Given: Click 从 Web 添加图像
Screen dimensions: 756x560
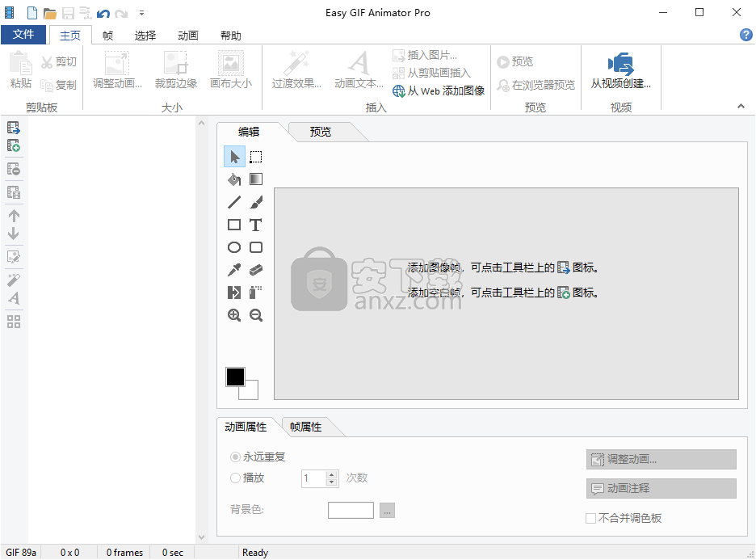Looking at the screenshot, I should pyautogui.click(x=439, y=91).
